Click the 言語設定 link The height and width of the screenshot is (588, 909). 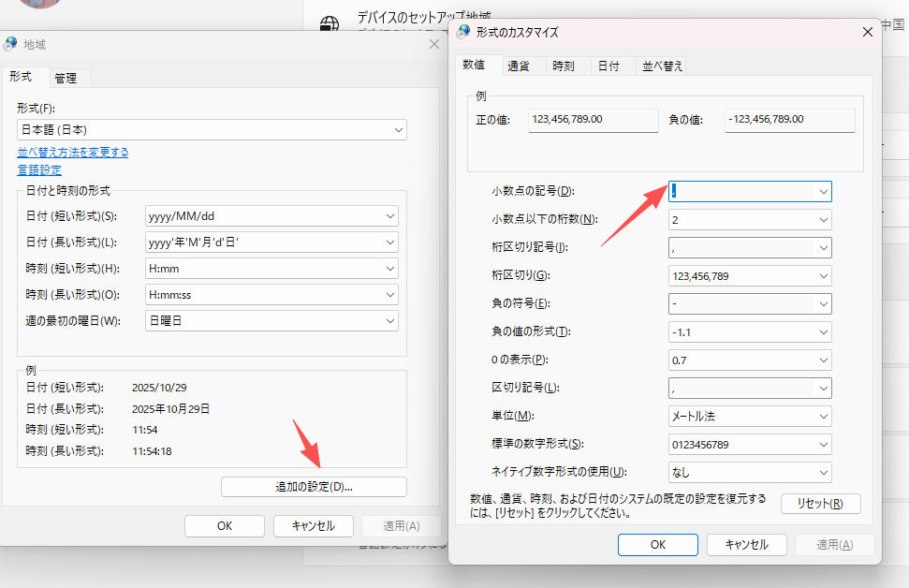click(38, 169)
